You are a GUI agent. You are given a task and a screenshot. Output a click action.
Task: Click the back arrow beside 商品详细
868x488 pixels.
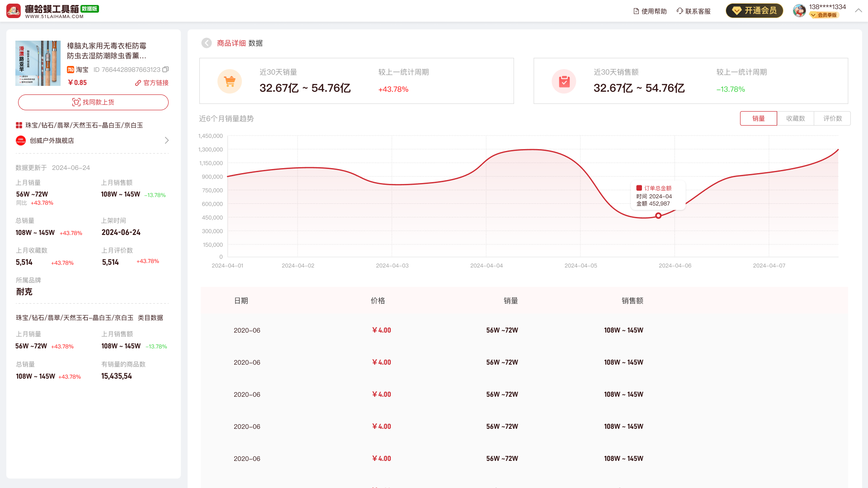coord(207,43)
